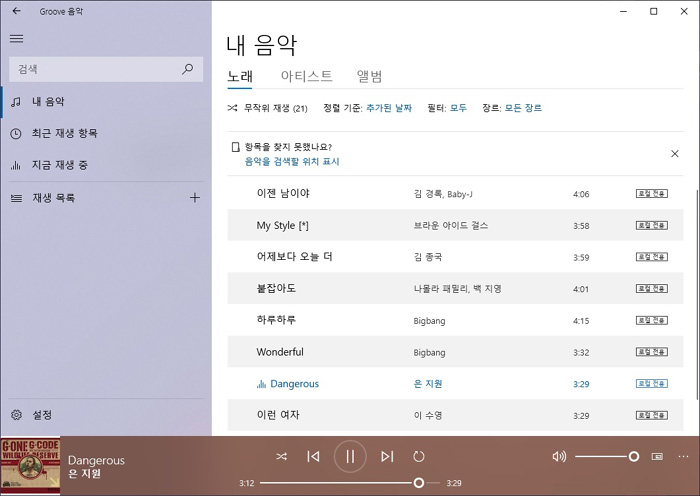This screenshot has height=496, width=700.
Task: Switch to the 아티스트 tab
Action: [x=306, y=76]
